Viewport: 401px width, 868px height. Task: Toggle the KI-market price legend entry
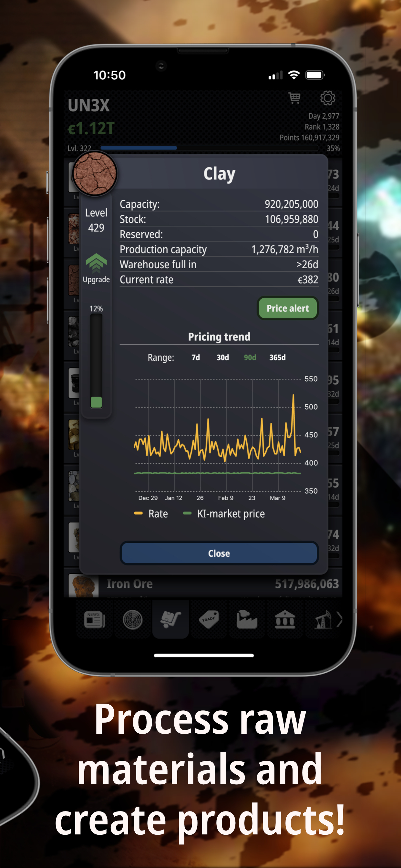[x=224, y=513]
